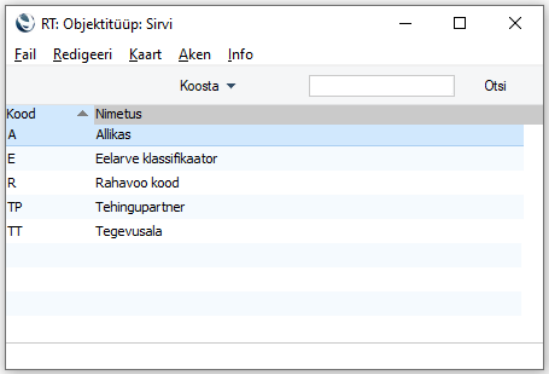
Task: Maximize the Objektitüüp window
Action: [460, 23]
